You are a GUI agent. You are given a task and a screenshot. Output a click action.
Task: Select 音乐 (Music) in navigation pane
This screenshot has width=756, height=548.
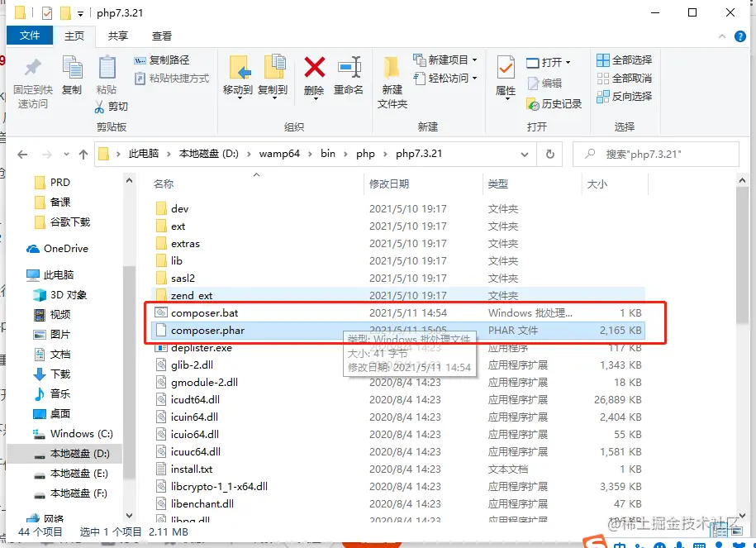click(60, 393)
